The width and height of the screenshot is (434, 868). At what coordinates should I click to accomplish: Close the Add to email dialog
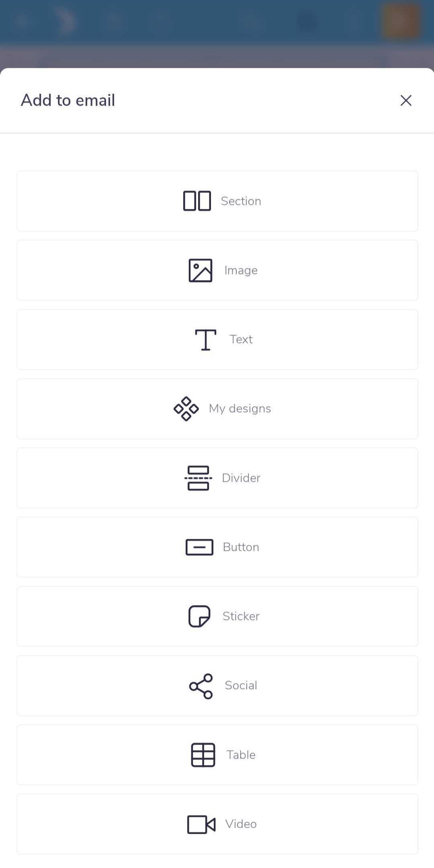point(406,100)
